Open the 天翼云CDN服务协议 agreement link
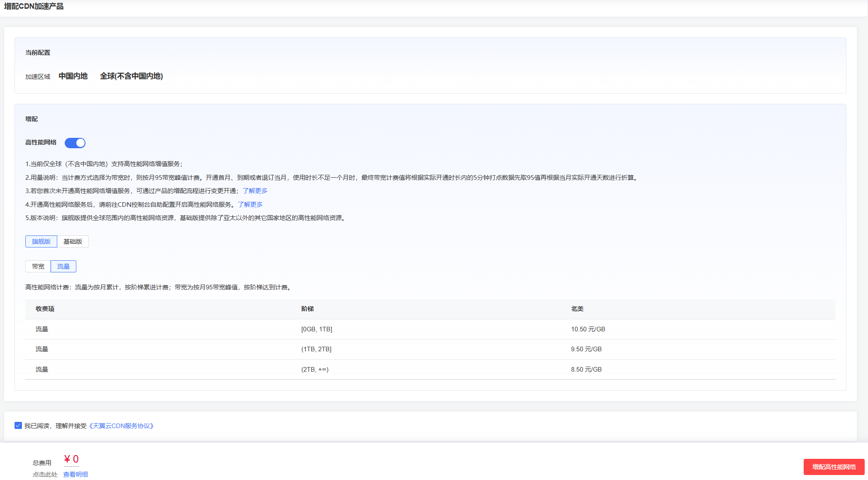Screen dimensions: 868x480 tap(121, 426)
